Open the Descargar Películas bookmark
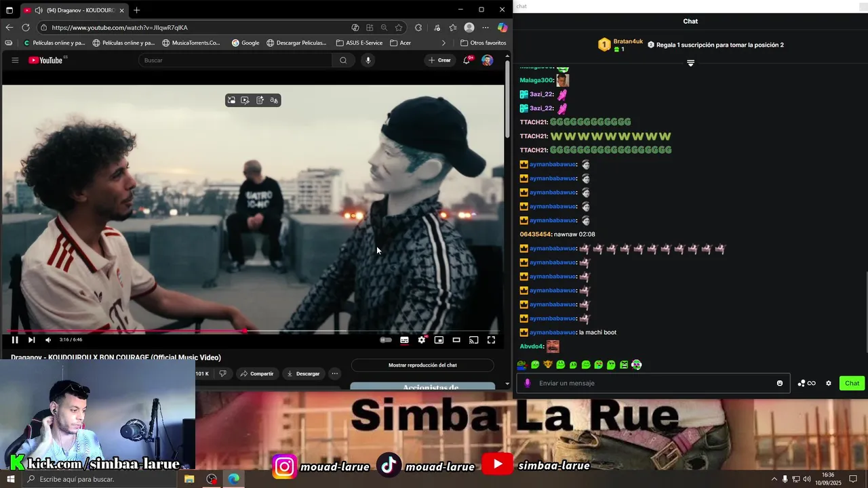 click(x=296, y=43)
